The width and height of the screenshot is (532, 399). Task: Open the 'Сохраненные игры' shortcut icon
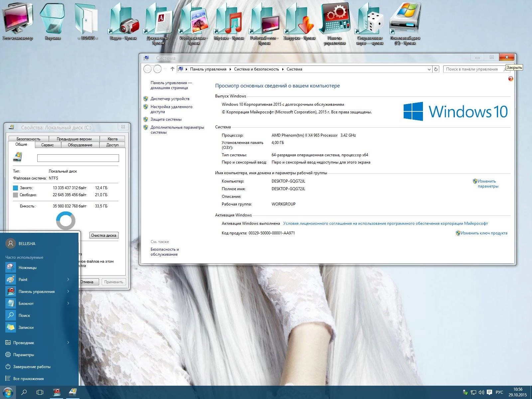pyautogui.click(x=370, y=23)
